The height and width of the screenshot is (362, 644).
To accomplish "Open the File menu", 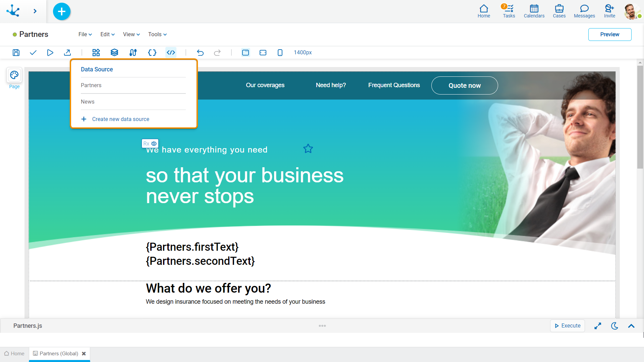I will tap(85, 34).
